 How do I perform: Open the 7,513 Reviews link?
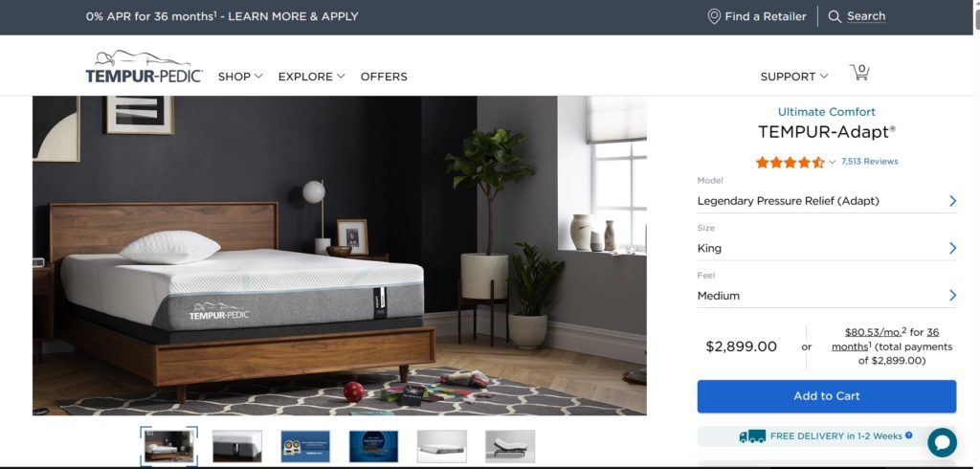tap(869, 162)
